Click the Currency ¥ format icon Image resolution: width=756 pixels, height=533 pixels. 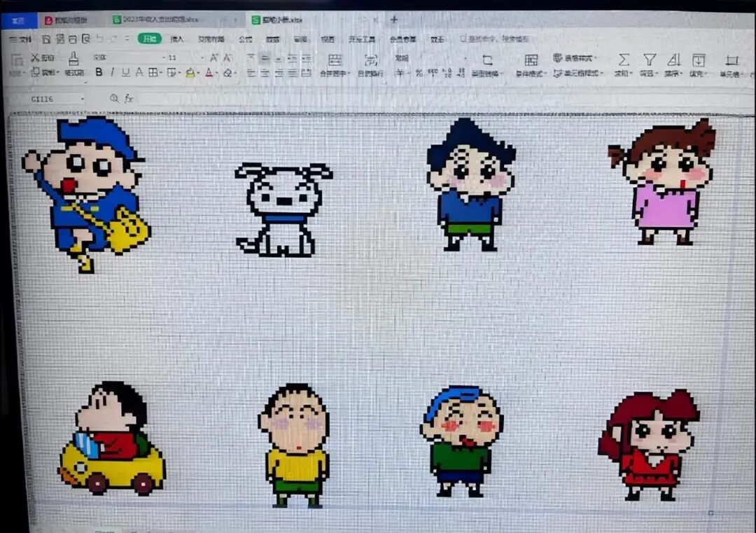point(400,73)
